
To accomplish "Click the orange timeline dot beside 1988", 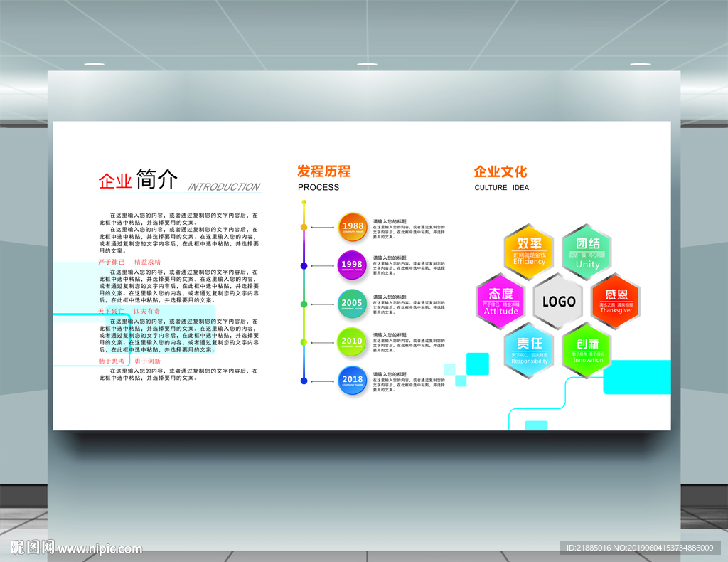I will [x=304, y=227].
